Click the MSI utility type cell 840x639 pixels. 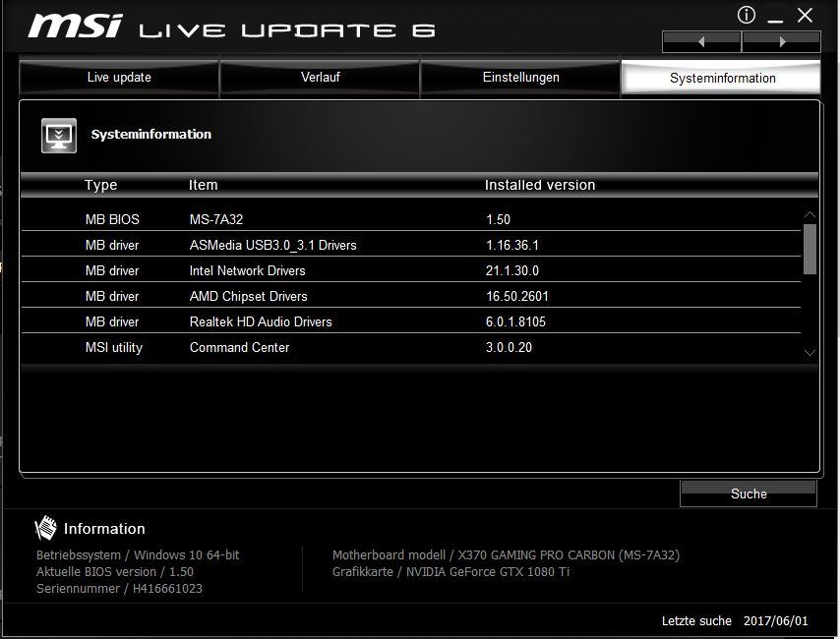[113, 348]
